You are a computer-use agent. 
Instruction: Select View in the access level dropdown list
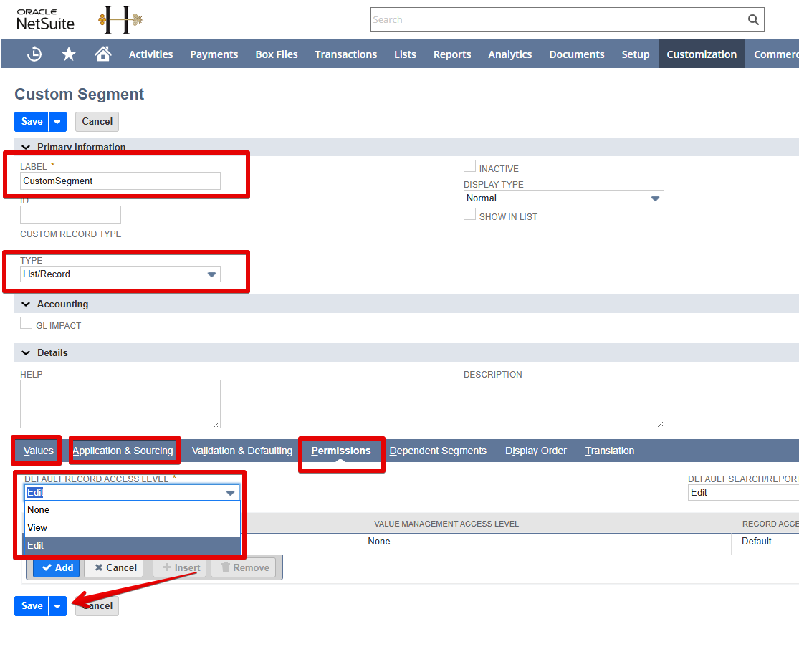(37, 527)
